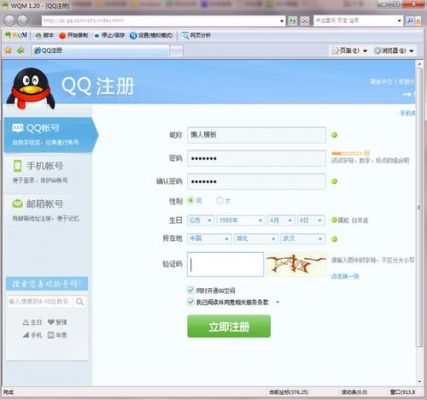Image resolution: width=427 pixels, height=400 pixels.
Task: Click the heart icon love number category
Action: [57, 322]
